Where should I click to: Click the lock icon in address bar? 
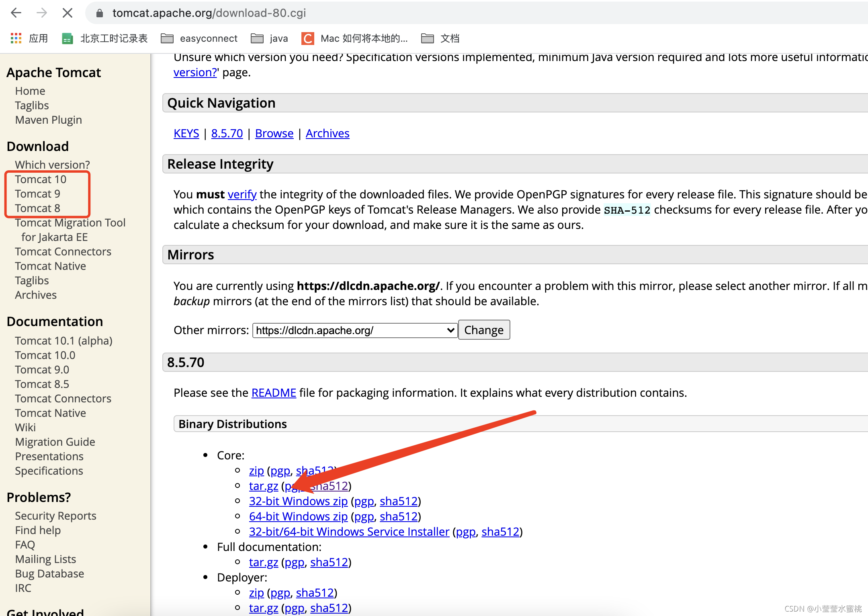click(100, 13)
